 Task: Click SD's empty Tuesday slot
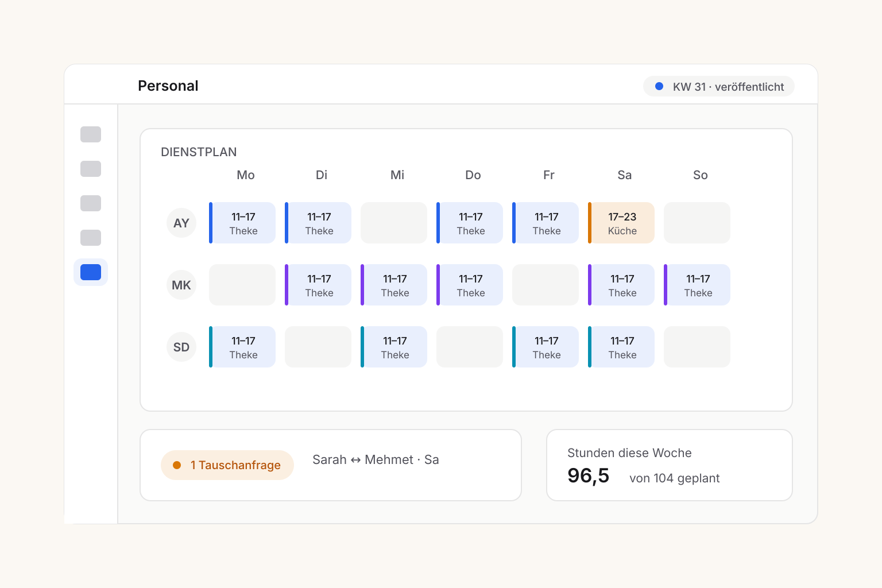(318, 347)
